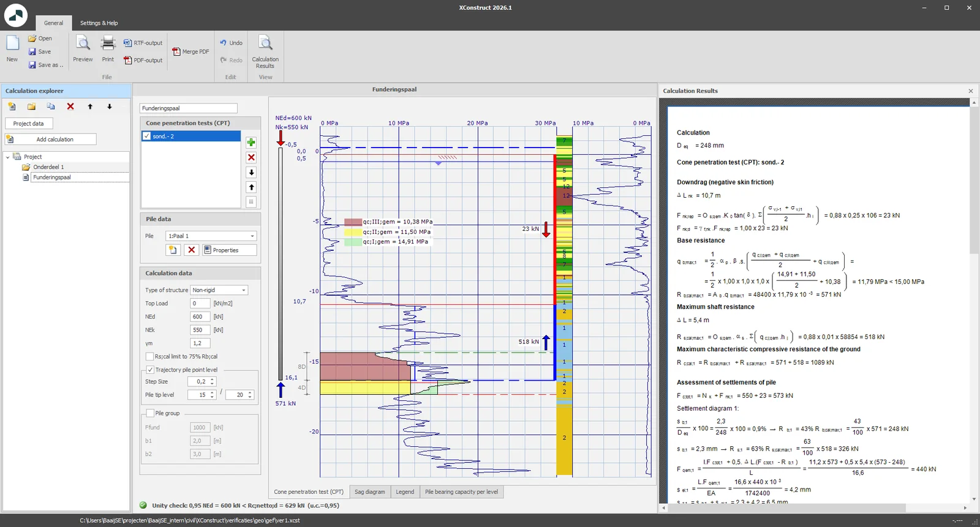Enable the Pile group checkbox
The height and width of the screenshot is (527, 980).
coord(150,413)
